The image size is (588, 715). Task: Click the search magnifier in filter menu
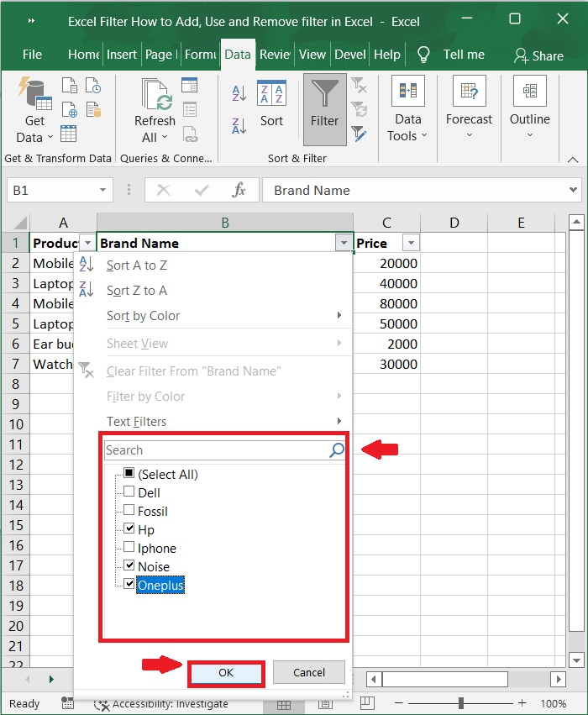point(336,450)
